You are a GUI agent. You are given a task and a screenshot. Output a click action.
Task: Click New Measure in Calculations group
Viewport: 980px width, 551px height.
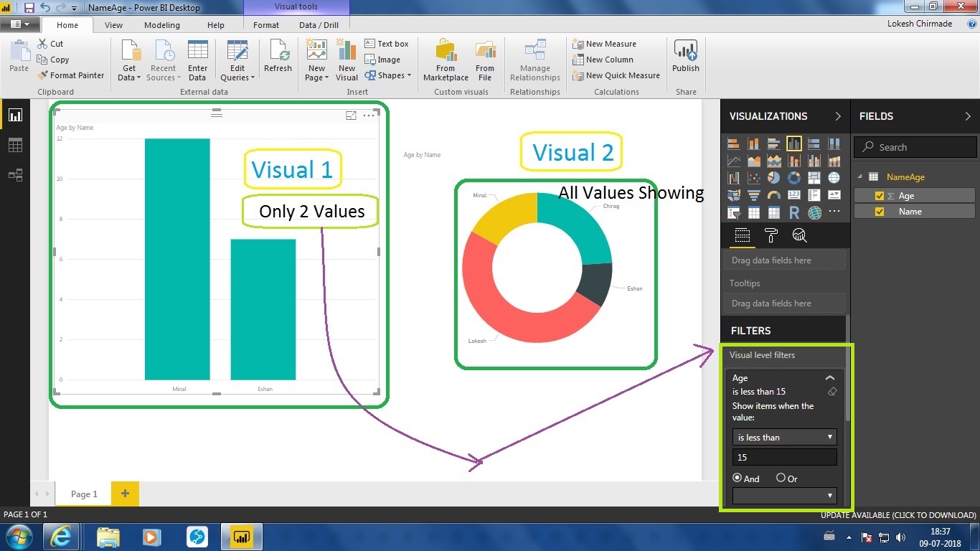coord(605,44)
